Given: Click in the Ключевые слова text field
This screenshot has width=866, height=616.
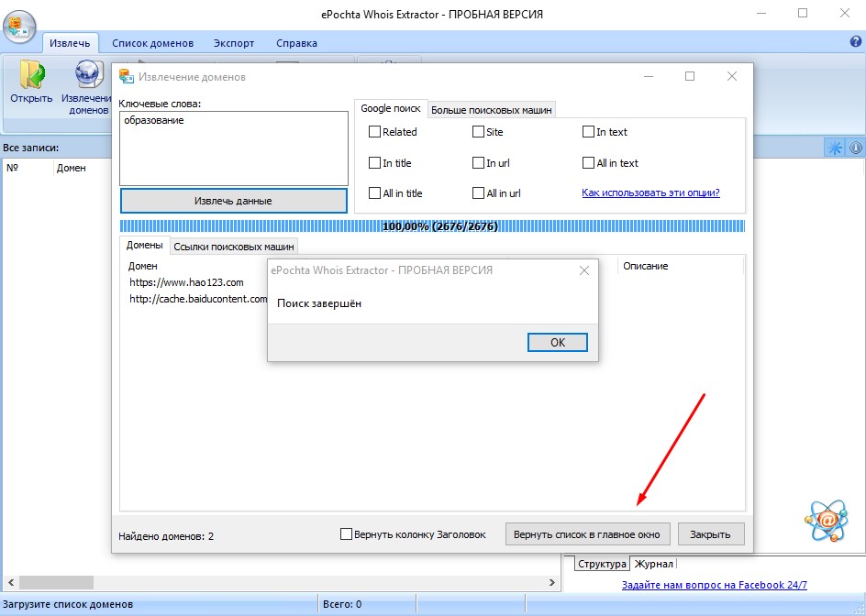Looking at the screenshot, I should pyautogui.click(x=234, y=148).
